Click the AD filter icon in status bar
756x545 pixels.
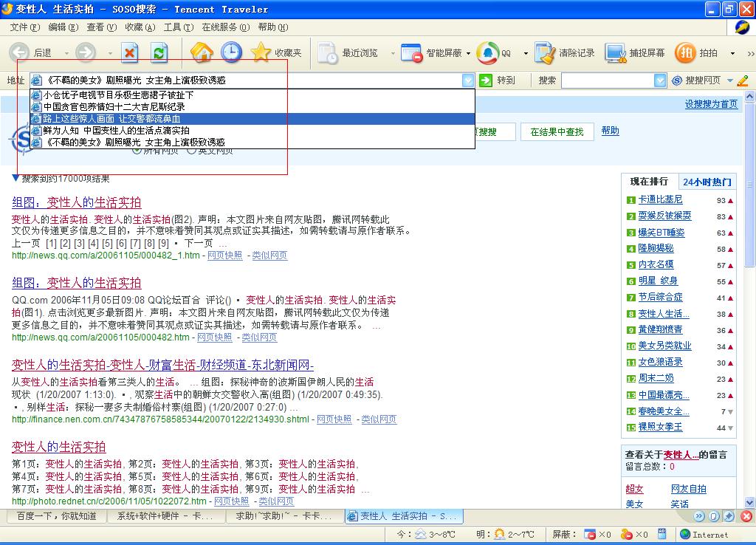point(662,534)
